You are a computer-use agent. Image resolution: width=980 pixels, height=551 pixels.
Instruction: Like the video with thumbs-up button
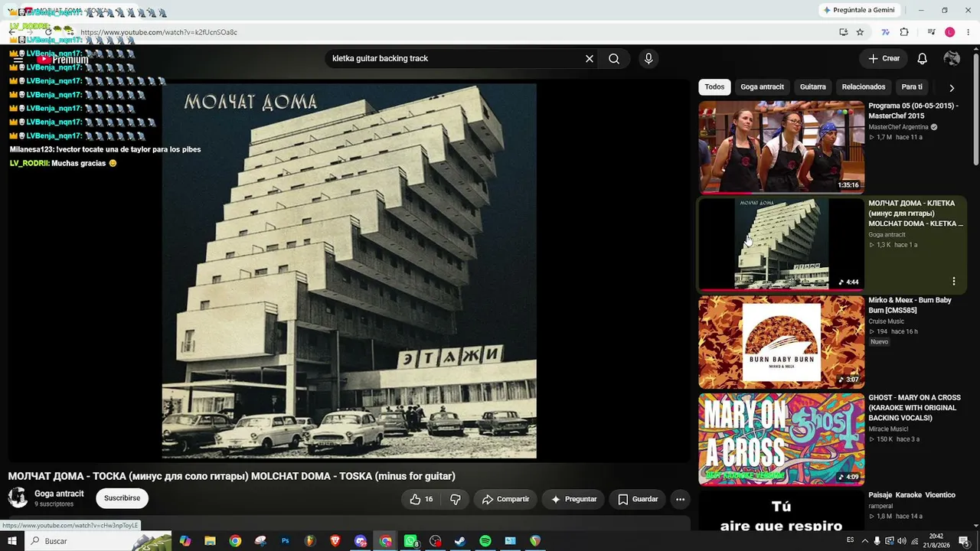(422, 499)
